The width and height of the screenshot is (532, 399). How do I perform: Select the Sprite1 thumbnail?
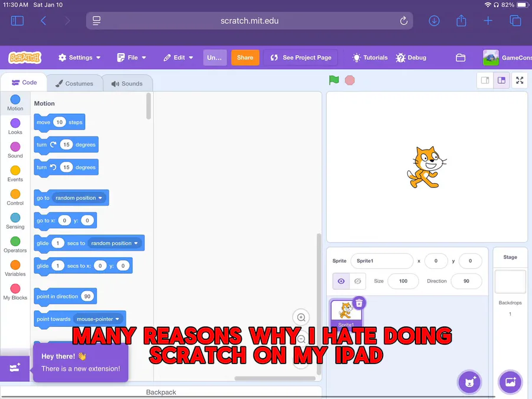pyautogui.click(x=346, y=314)
